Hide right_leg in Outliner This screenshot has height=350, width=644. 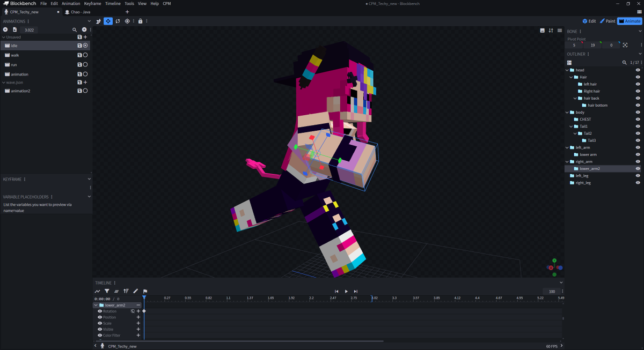638,183
